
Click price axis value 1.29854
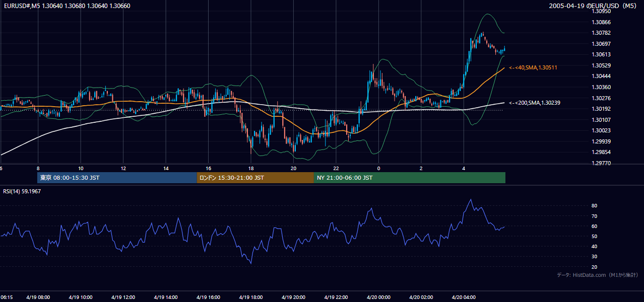click(602, 152)
